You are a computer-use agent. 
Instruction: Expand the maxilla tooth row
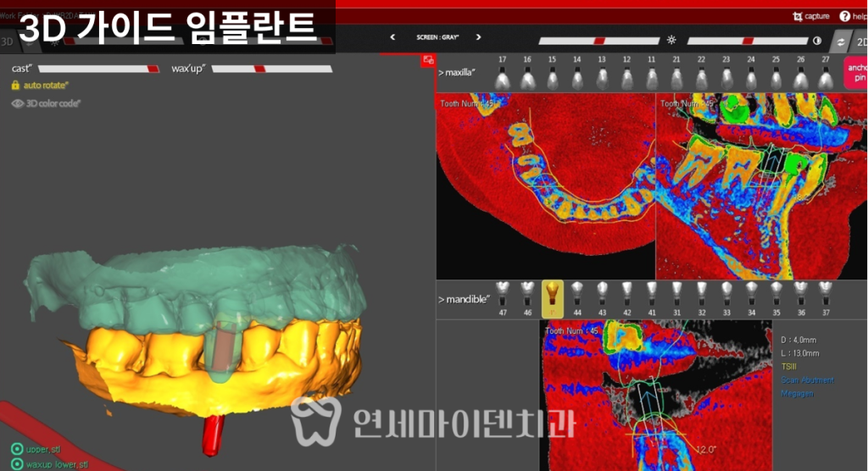[x=441, y=74]
